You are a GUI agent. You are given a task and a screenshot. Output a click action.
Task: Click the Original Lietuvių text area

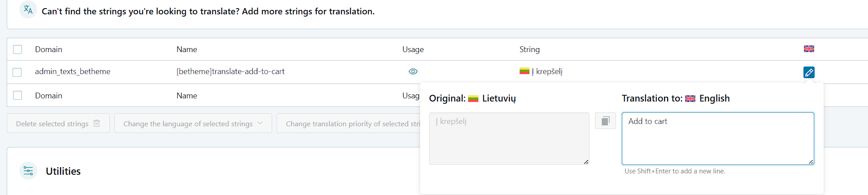pyautogui.click(x=509, y=138)
